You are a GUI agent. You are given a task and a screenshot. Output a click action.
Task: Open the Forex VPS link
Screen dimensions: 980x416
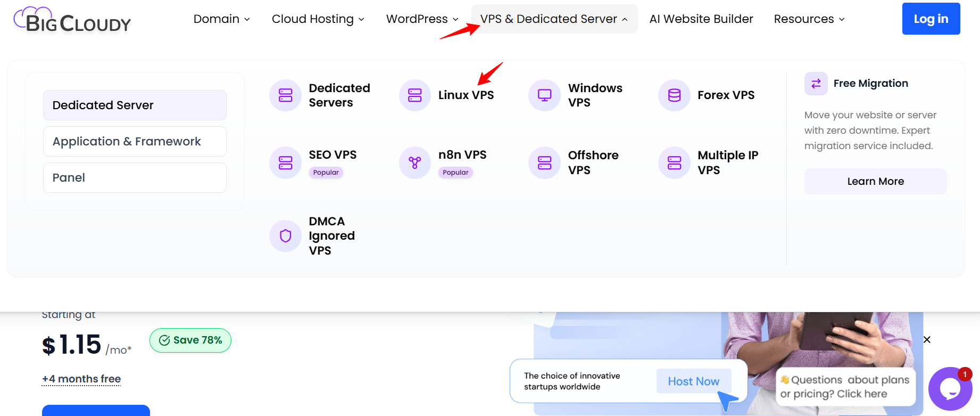pyautogui.click(x=726, y=95)
